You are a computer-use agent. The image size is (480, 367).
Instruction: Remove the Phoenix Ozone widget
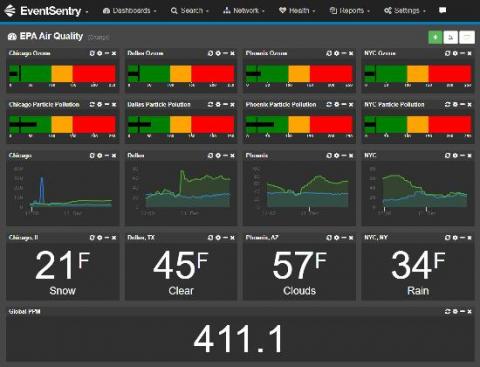(x=351, y=53)
